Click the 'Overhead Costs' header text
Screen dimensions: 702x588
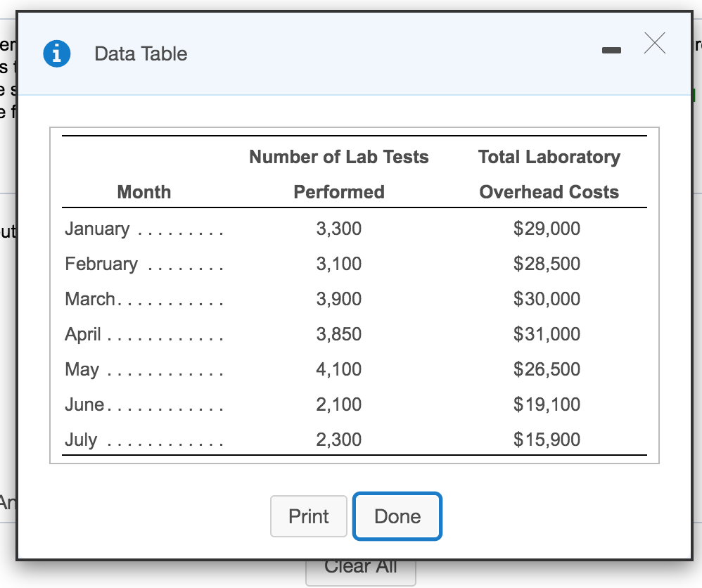click(x=549, y=192)
